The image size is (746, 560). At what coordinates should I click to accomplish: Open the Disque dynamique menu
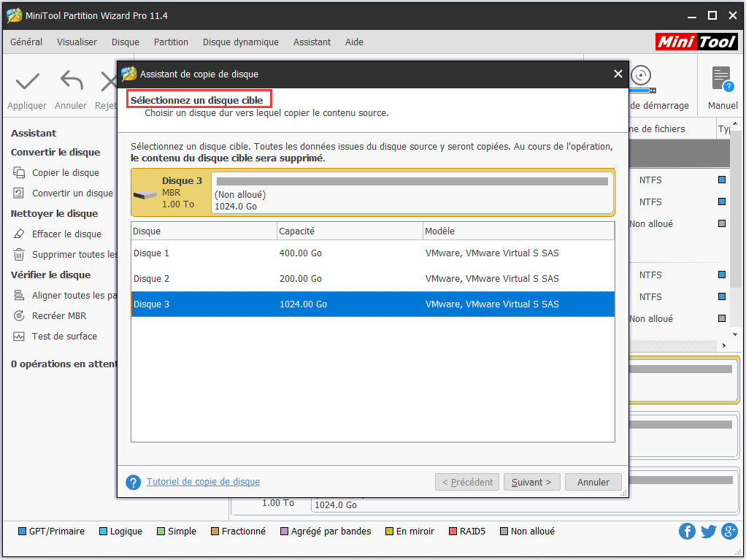click(240, 42)
